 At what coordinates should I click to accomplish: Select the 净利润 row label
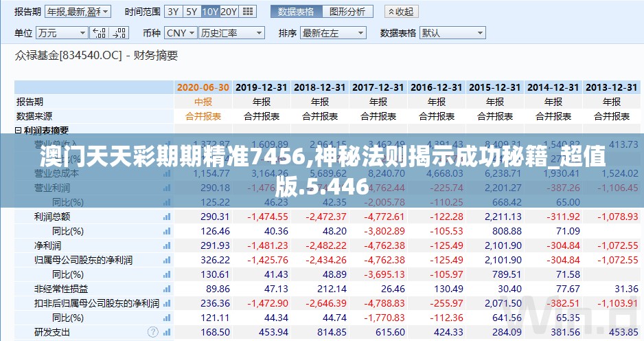[47, 245]
